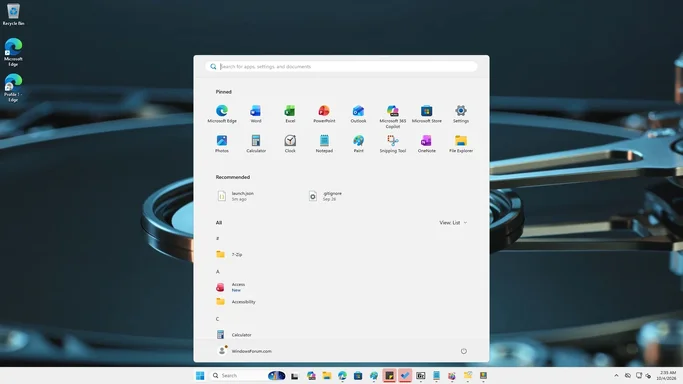Start PowerPoint from pinned apps
Image resolution: width=683 pixels, height=384 pixels.
pyautogui.click(x=324, y=114)
